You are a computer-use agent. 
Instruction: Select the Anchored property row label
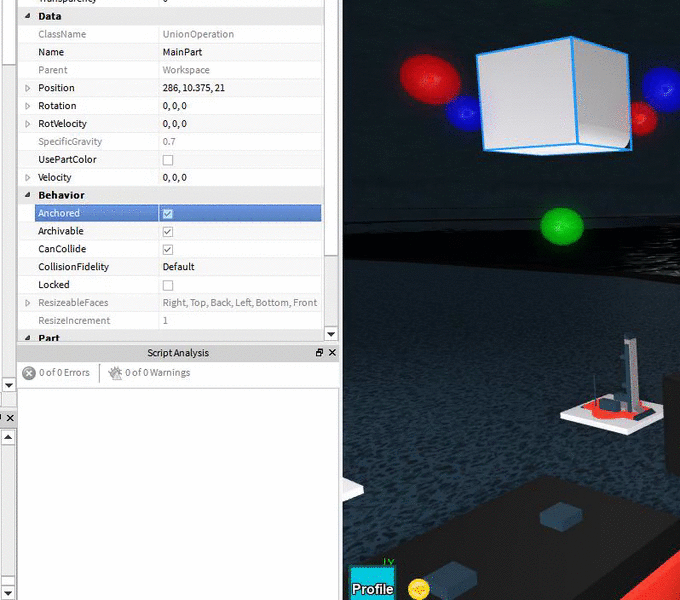pyautogui.click(x=59, y=213)
